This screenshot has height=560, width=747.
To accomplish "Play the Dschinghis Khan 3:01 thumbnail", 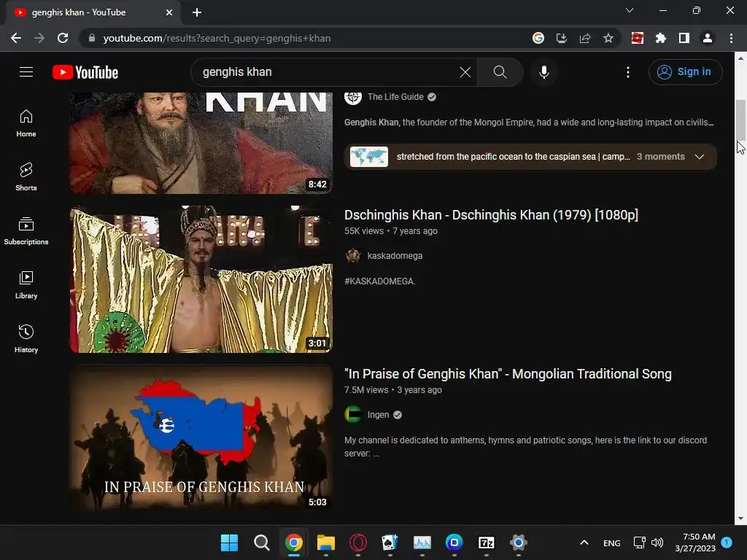I will (201, 279).
